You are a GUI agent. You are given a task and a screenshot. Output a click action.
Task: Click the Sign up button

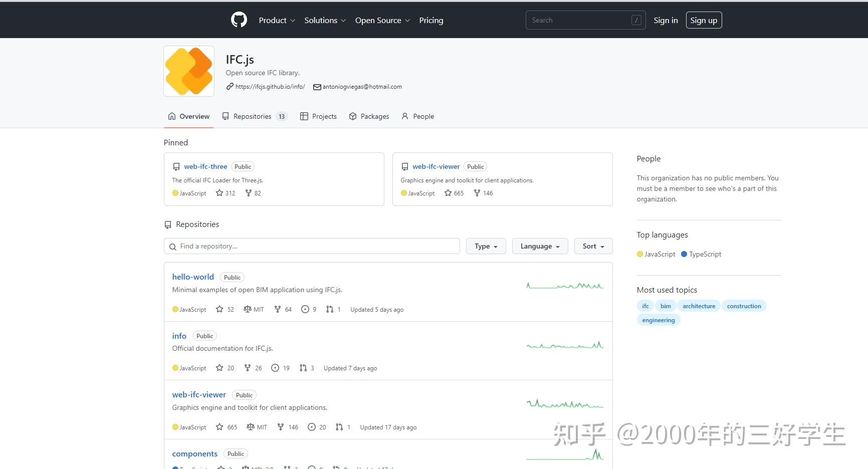coord(704,20)
